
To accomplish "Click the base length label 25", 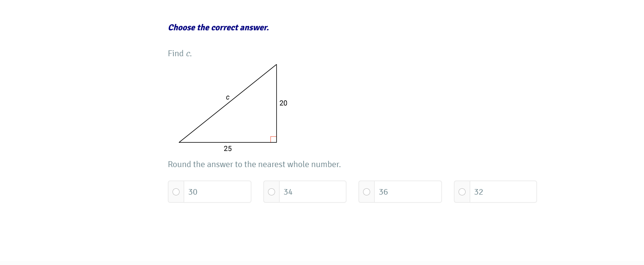I will (228, 149).
